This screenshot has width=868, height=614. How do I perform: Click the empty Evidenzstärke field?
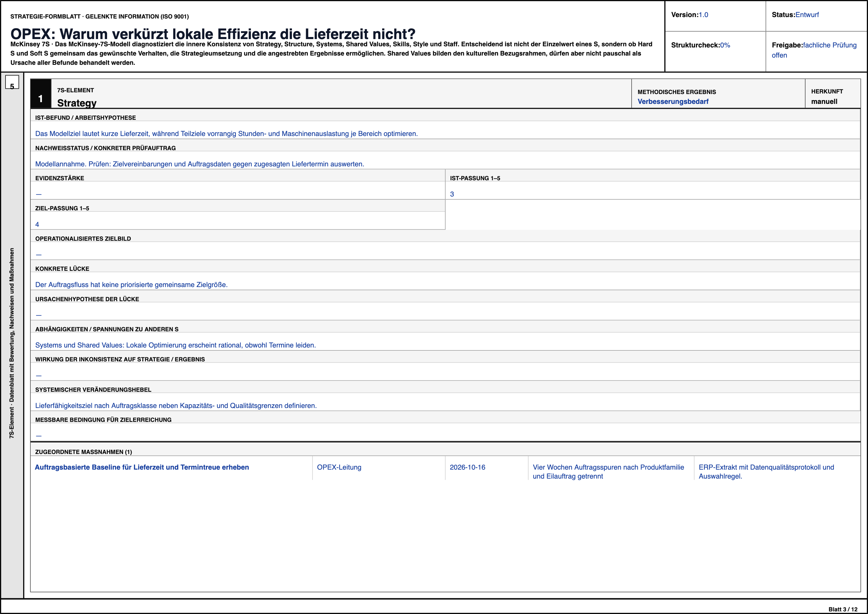coord(238,191)
